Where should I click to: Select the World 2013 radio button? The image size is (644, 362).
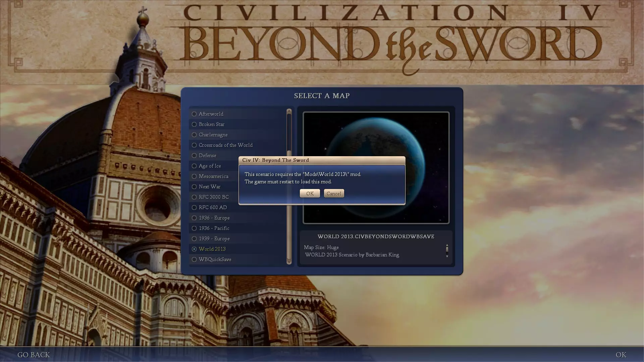click(194, 249)
